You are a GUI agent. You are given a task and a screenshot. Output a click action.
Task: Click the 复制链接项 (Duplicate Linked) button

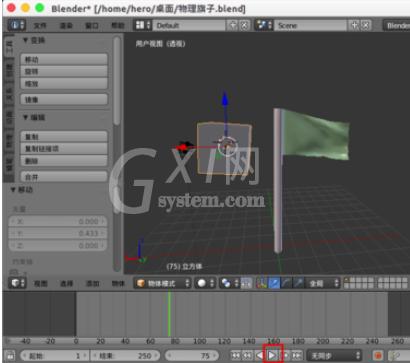coord(64,149)
